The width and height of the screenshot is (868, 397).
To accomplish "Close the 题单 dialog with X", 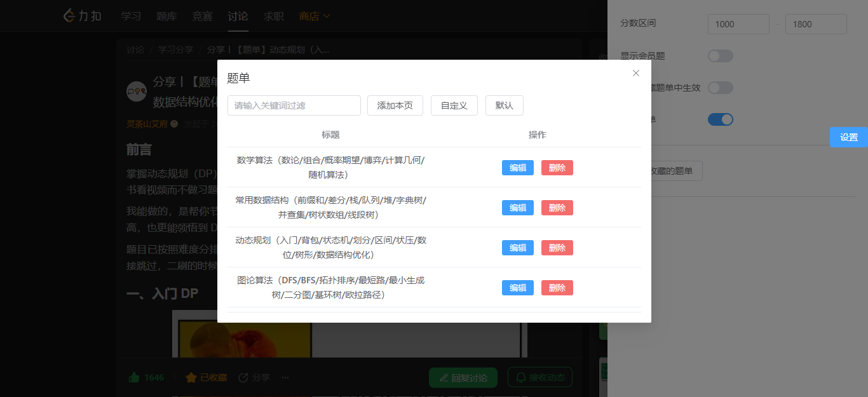I will tap(636, 73).
